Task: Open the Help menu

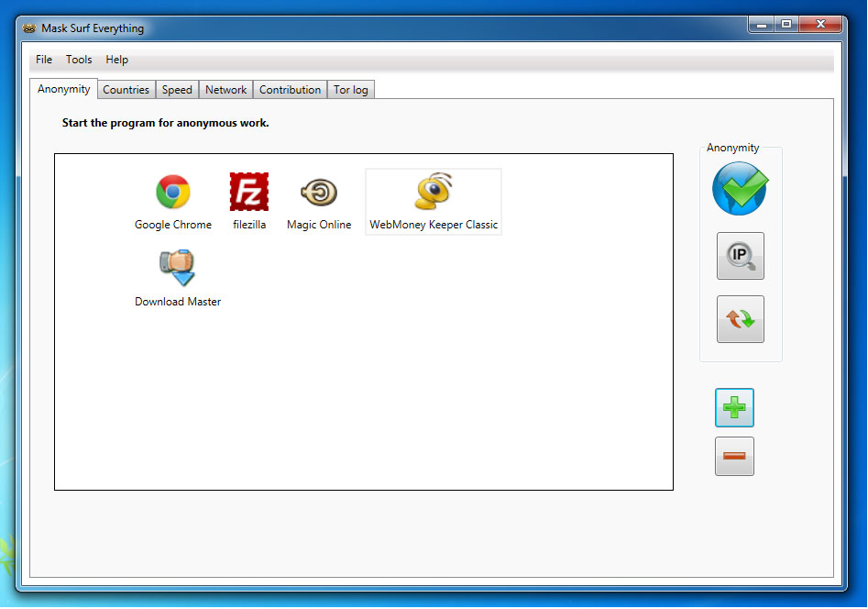Action: tap(116, 60)
